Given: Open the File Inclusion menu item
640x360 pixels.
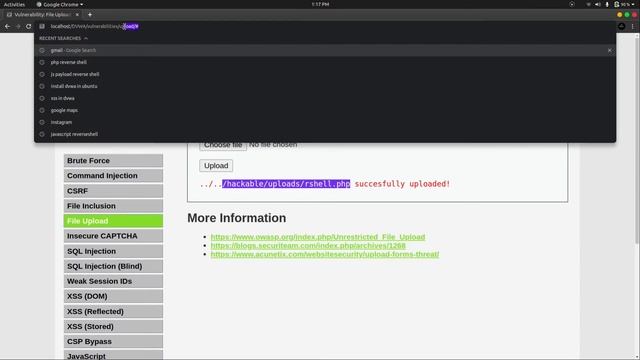Looking at the screenshot, I should (x=113, y=206).
